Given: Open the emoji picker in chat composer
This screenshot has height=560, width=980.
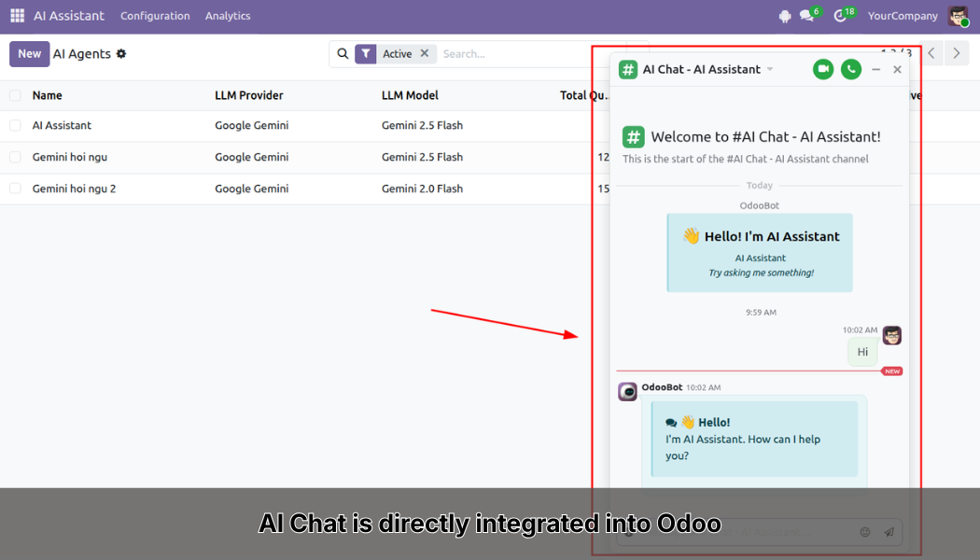Looking at the screenshot, I should (865, 532).
